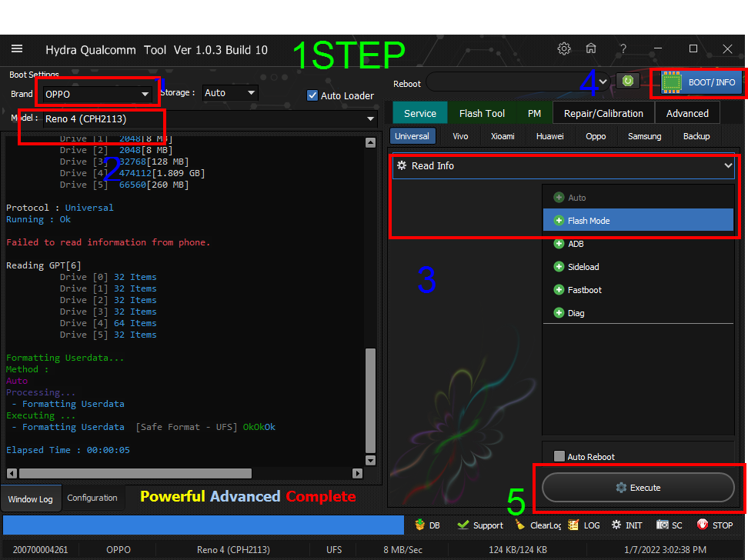Click the Execute button
The height and width of the screenshot is (560, 748).
(x=638, y=488)
